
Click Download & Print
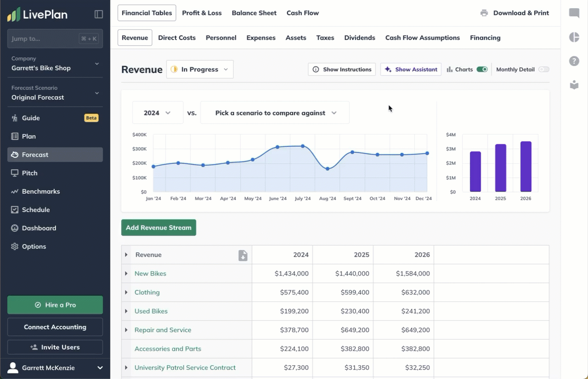point(514,13)
